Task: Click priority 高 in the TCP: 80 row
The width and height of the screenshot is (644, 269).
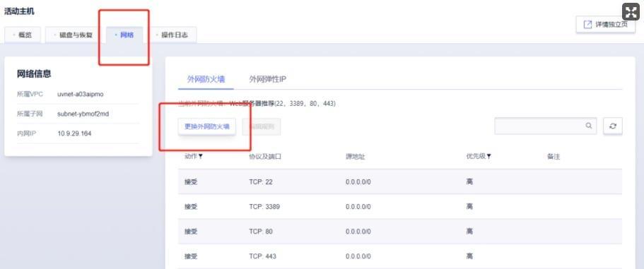Action: point(469,232)
